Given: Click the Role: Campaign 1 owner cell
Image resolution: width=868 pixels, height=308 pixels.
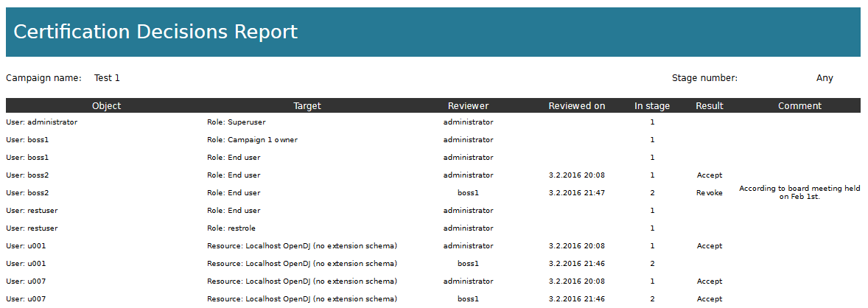Looking at the screenshot, I should pyautogui.click(x=252, y=140).
